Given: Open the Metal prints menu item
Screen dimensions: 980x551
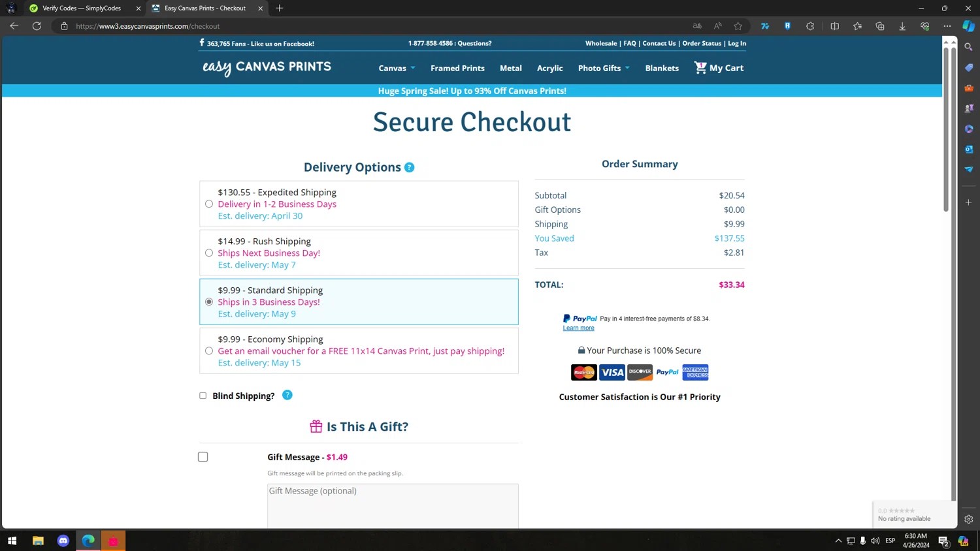Looking at the screenshot, I should tap(511, 68).
